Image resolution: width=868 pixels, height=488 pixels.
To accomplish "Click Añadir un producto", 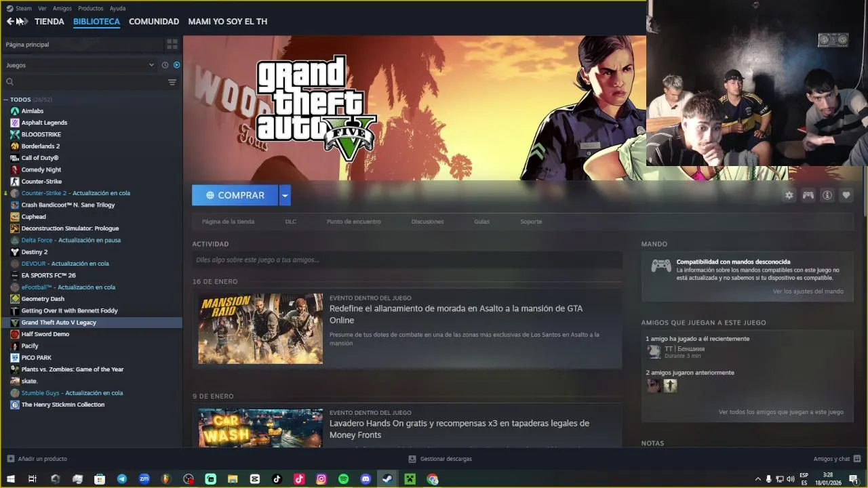I will [37, 459].
